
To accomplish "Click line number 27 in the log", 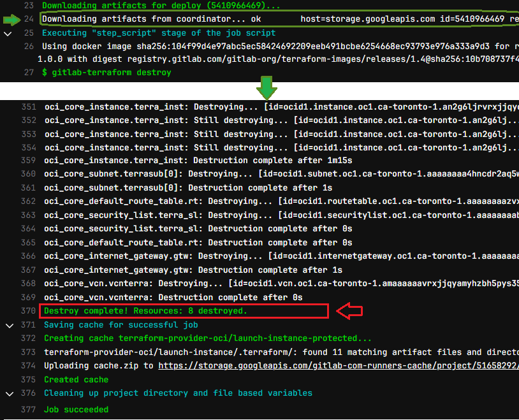I will (29, 73).
